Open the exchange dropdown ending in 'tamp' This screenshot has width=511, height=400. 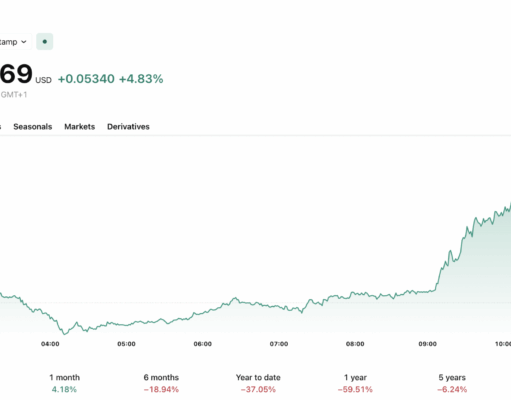click(15, 42)
